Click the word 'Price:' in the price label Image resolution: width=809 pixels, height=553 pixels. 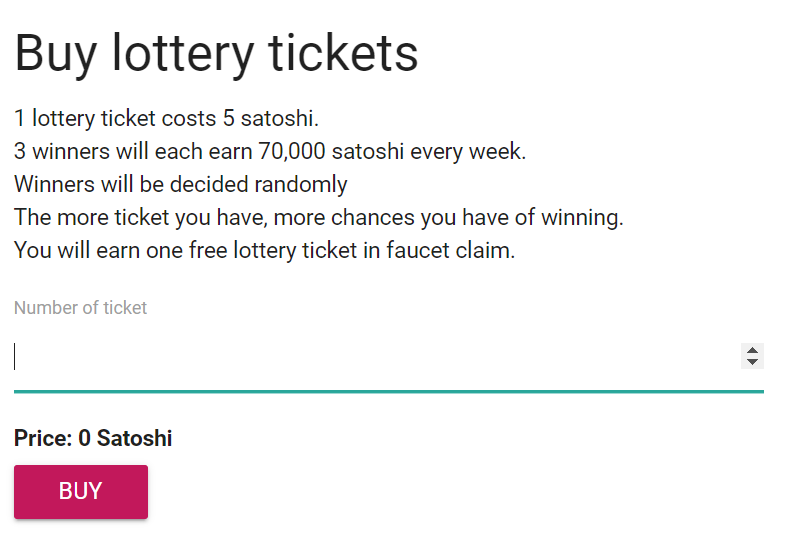click(43, 438)
